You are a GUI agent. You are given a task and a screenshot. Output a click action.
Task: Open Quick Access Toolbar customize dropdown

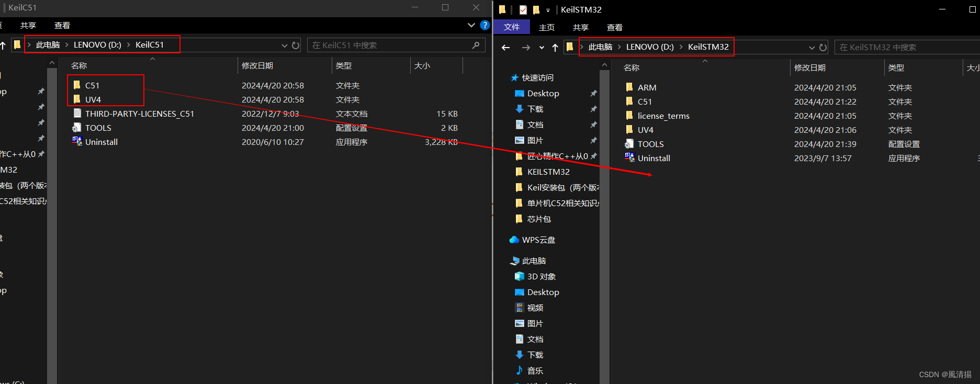(x=548, y=10)
